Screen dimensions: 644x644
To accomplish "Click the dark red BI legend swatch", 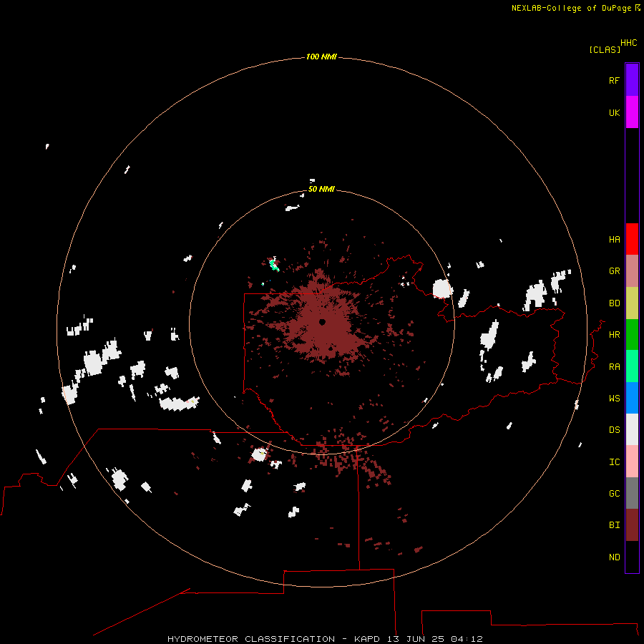I will coord(632,525).
